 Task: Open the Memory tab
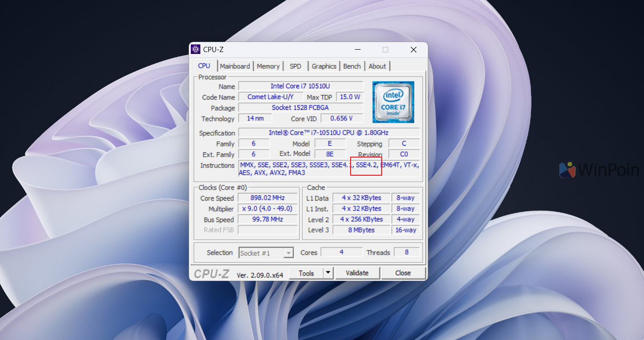click(268, 66)
